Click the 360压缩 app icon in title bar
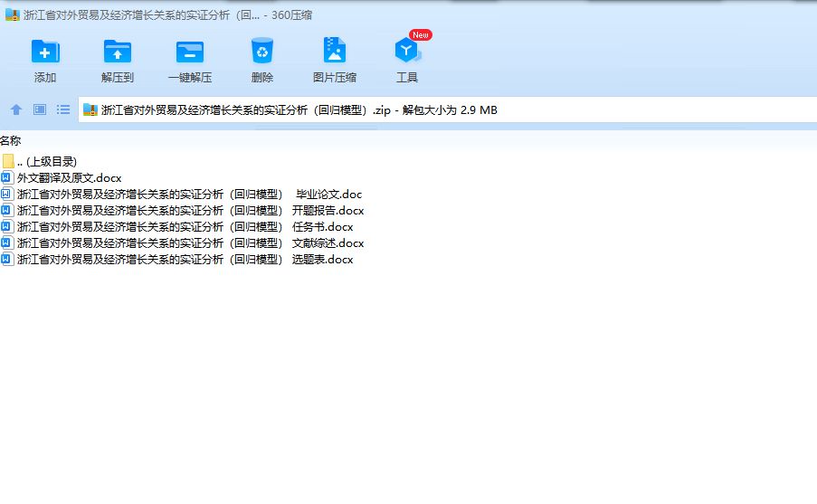Viewport: 817px width, 504px height. click(13, 14)
